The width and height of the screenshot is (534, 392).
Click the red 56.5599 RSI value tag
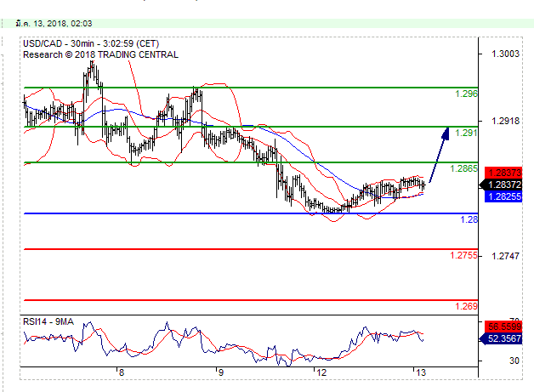[x=503, y=327]
